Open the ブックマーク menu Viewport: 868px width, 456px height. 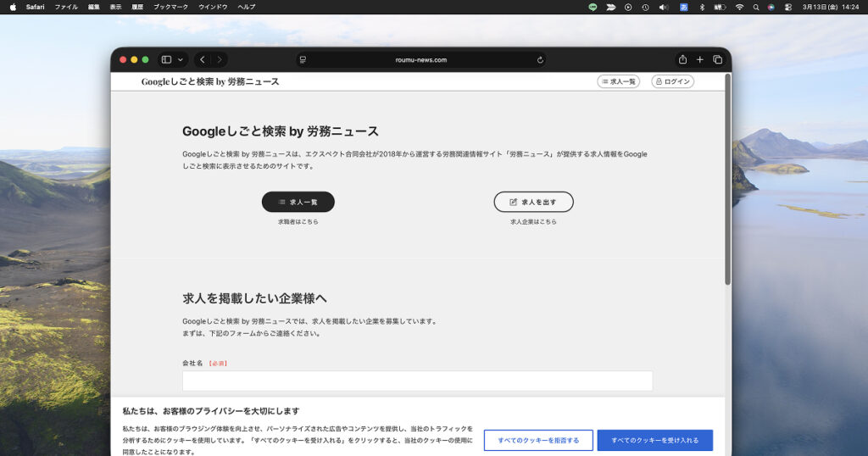pos(171,7)
